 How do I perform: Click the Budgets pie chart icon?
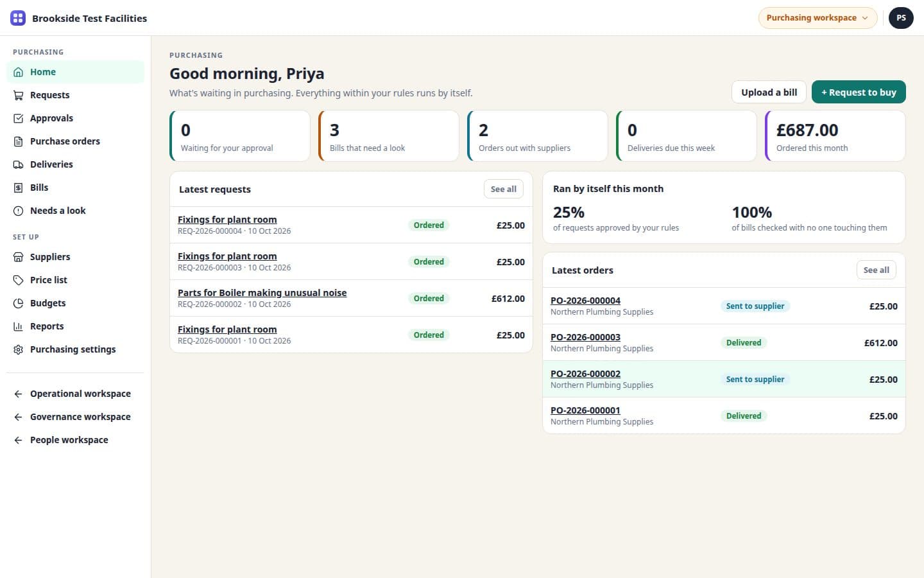(19, 303)
